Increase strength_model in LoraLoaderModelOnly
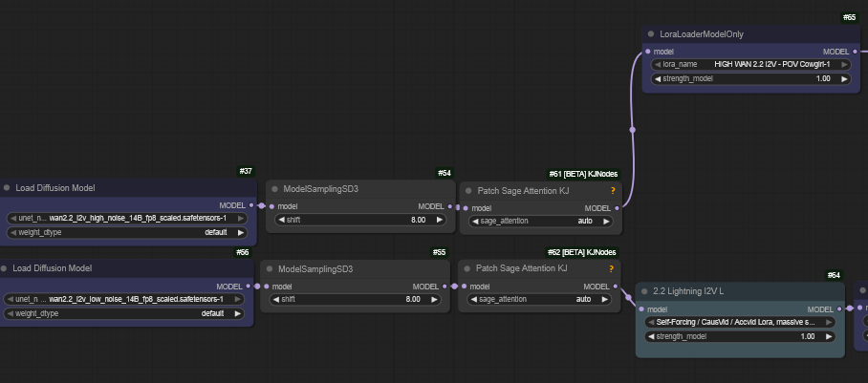The image size is (868, 383). pyautogui.click(x=844, y=78)
